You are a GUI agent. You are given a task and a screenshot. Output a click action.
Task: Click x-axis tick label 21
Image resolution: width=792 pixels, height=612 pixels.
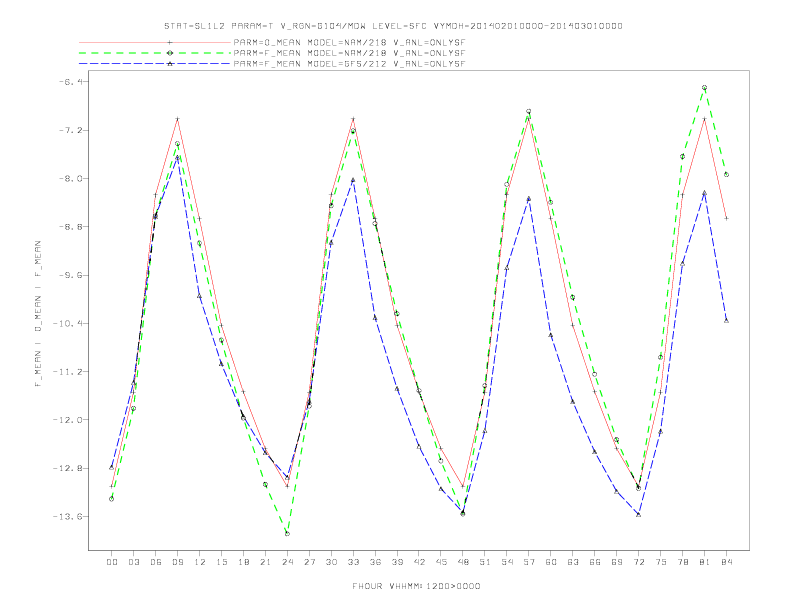(265, 562)
